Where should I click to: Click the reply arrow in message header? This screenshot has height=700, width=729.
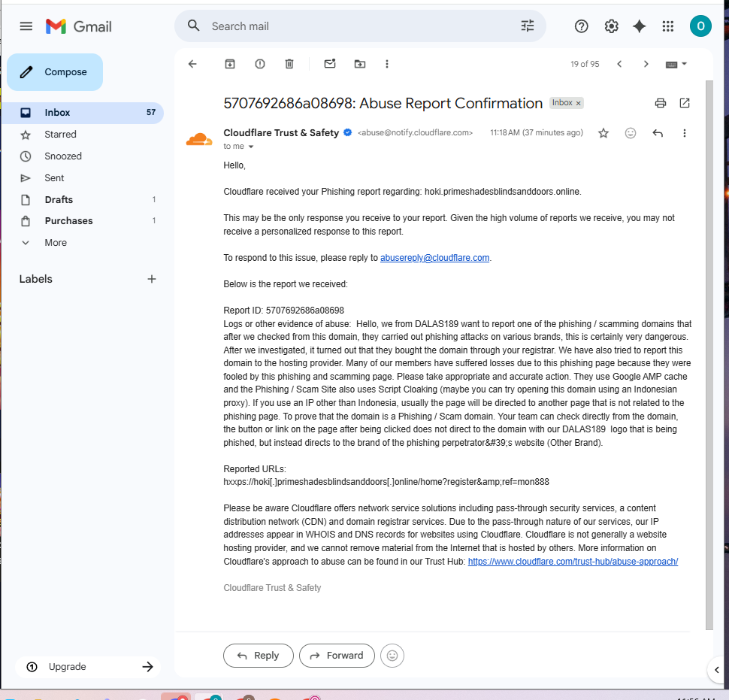tap(658, 134)
